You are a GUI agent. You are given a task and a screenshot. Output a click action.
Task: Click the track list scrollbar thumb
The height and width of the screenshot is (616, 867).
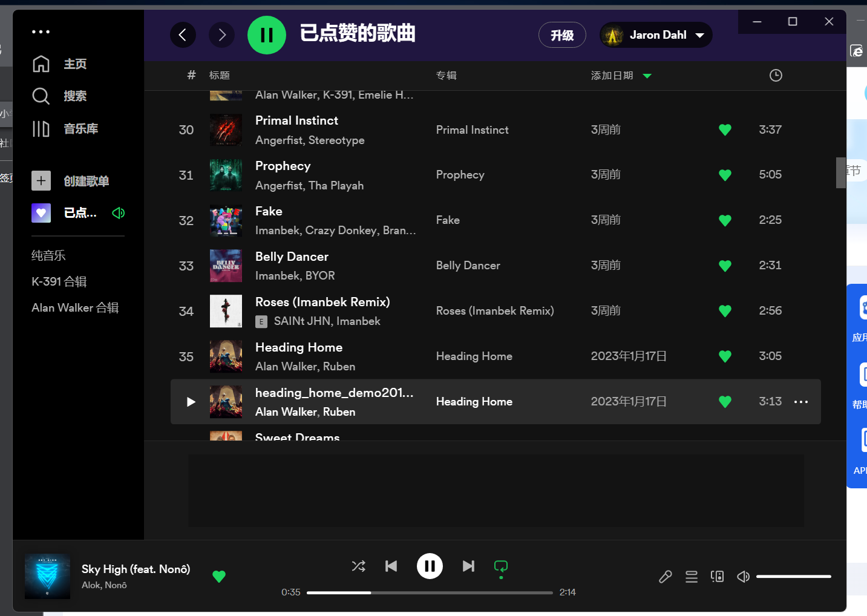point(841,173)
